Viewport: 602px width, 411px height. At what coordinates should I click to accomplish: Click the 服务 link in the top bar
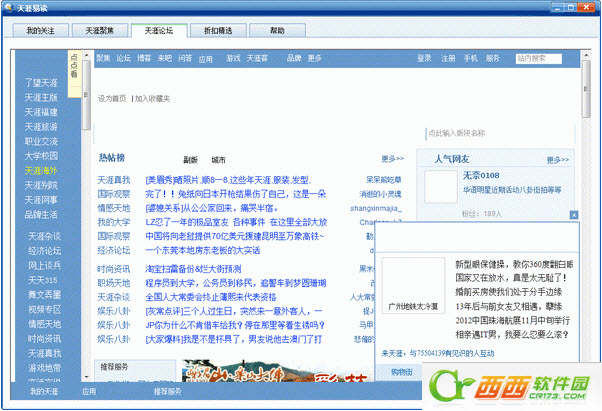[x=493, y=58]
